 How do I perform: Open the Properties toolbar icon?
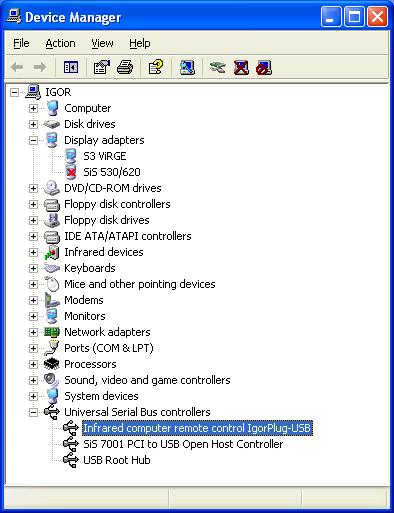102,68
